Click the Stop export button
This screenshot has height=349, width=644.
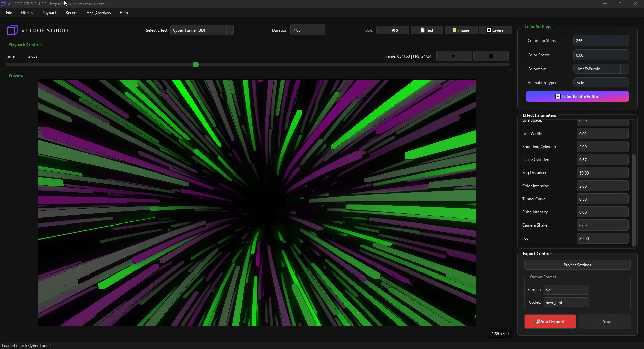(x=607, y=322)
